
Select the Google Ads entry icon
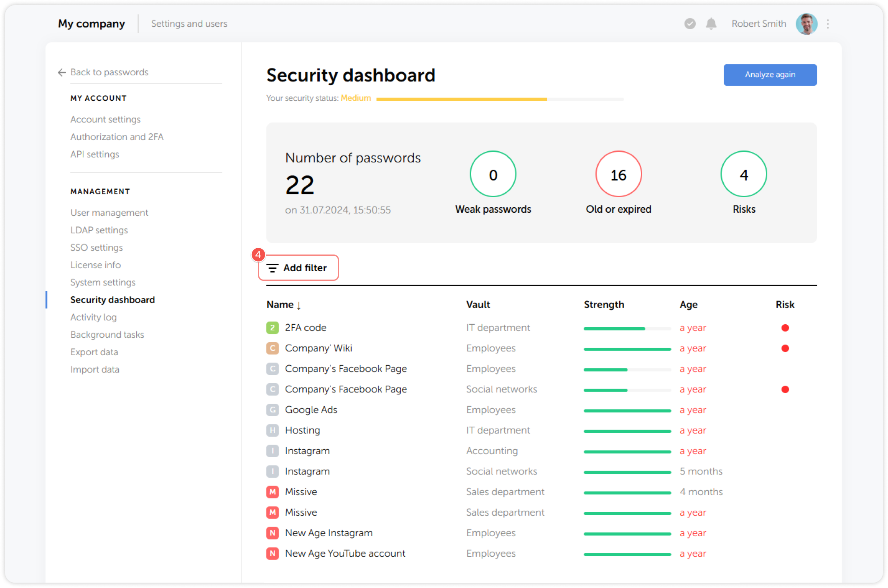[272, 410]
